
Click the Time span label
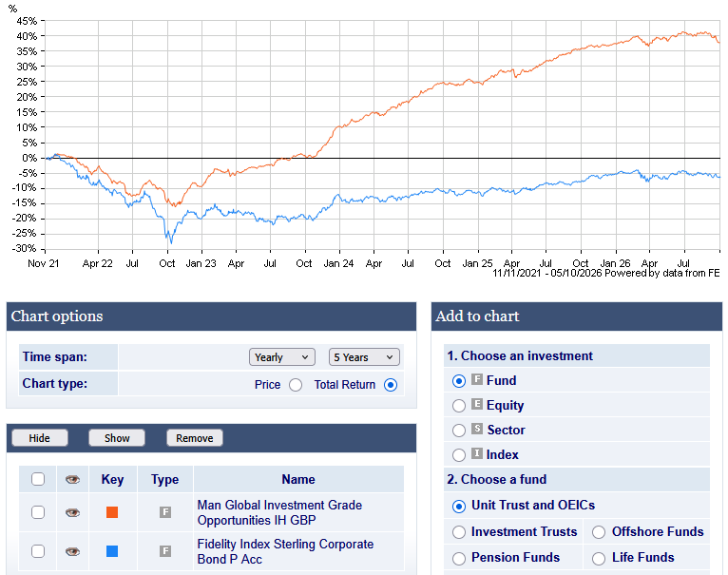coord(55,356)
